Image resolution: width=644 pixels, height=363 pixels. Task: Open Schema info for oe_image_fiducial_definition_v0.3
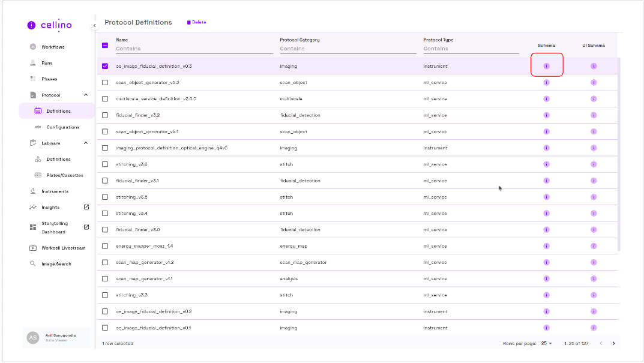(x=546, y=66)
